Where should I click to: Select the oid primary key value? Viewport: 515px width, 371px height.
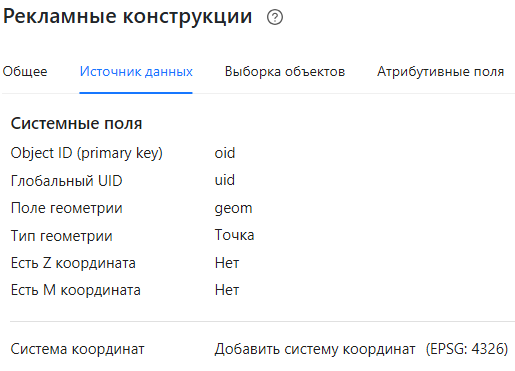tap(225, 153)
